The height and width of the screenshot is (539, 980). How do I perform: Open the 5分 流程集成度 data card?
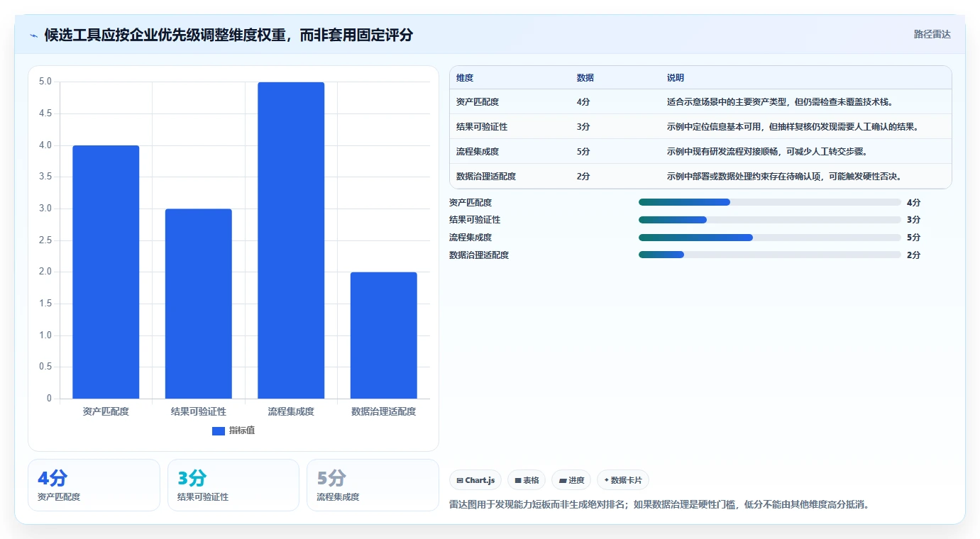click(373, 485)
